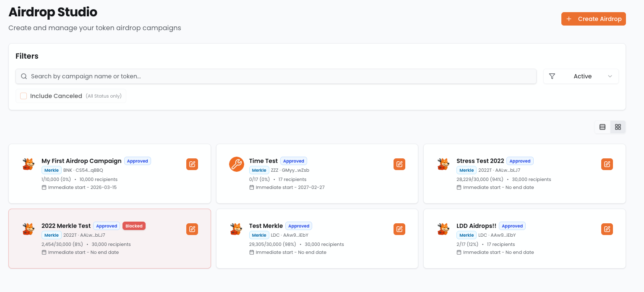Viewport: 644px width, 292px height.
Task: Enable the Include Canceled checkbox
Action: click(24, 96)
